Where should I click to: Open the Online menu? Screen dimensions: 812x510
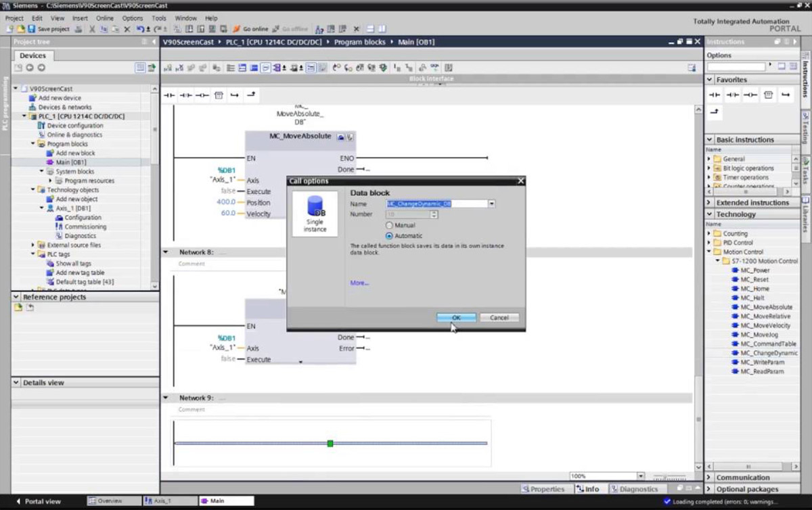pos(105,18)
